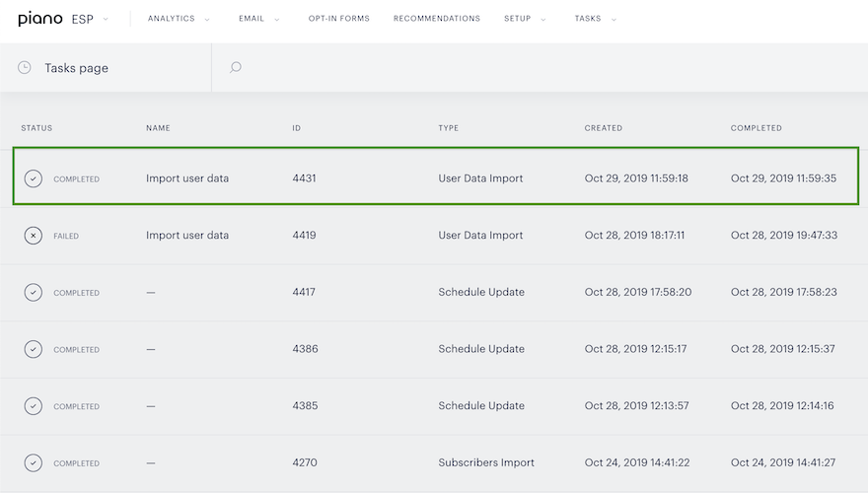Click completed checkmark icon for task 4270

34,463
